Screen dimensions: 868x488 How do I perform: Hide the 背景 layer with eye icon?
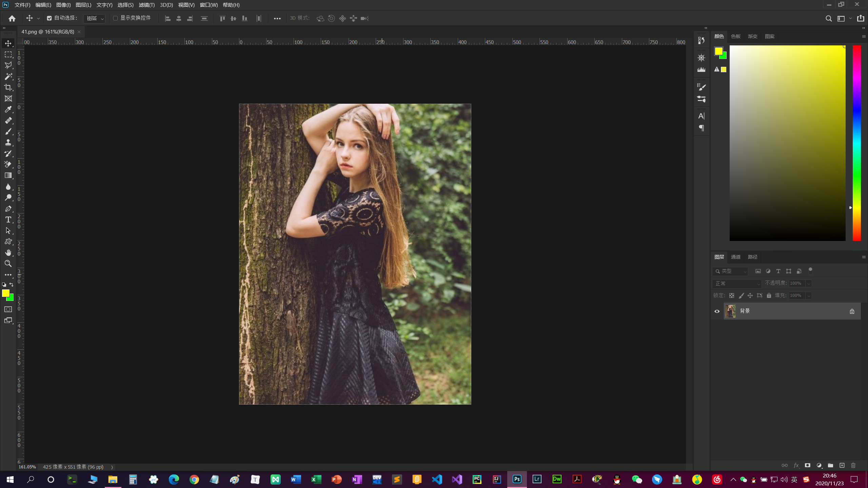click(x=717, y=311)
